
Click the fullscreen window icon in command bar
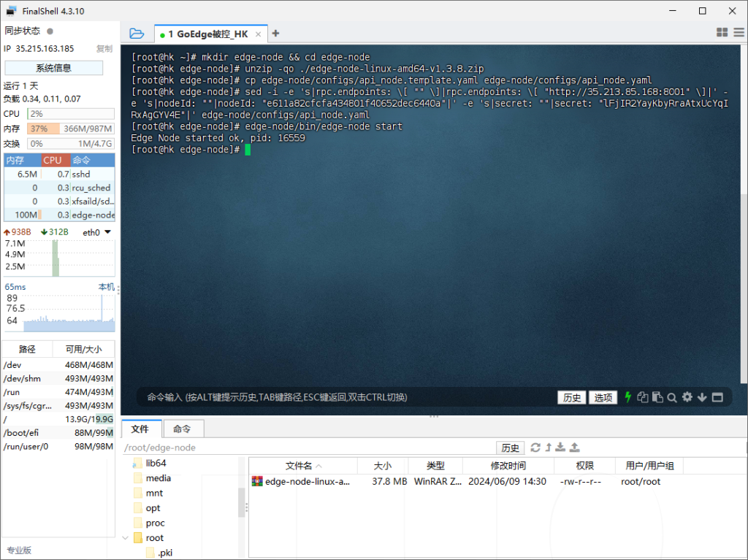tap(717, 397)
